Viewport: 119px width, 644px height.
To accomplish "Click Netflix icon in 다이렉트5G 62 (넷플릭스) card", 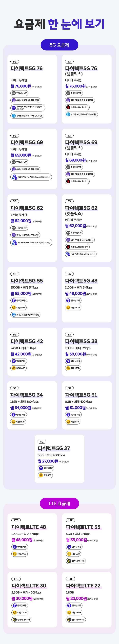I will (68, 247).
